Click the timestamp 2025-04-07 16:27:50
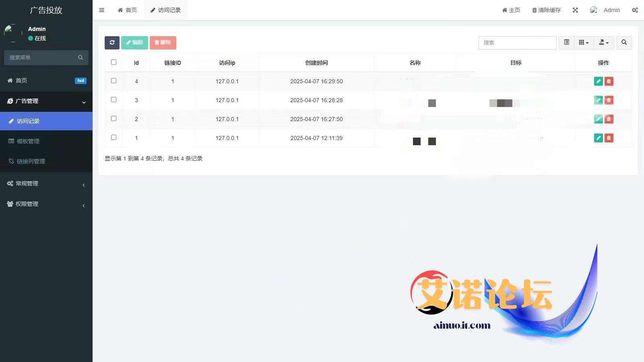The height and width of the screenshot is (362, 644). (x=316, y=119)
